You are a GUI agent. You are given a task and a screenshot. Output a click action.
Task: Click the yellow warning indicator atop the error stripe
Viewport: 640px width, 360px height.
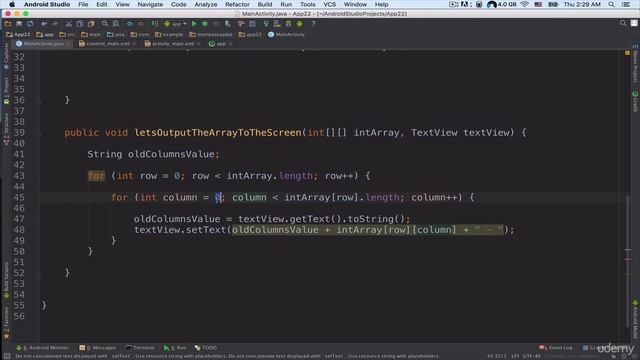click(627, 53)
